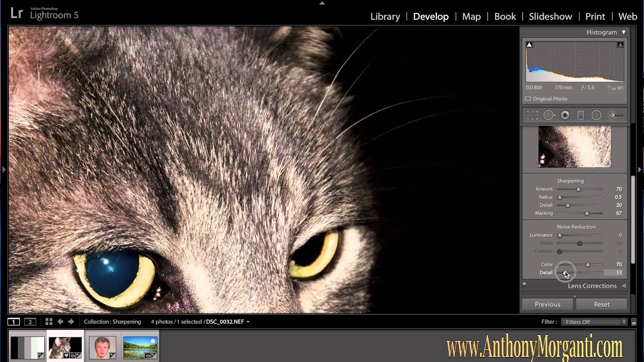Click the Reset button
The height and width of the screenshot is (362, 644).
(602, 304)
